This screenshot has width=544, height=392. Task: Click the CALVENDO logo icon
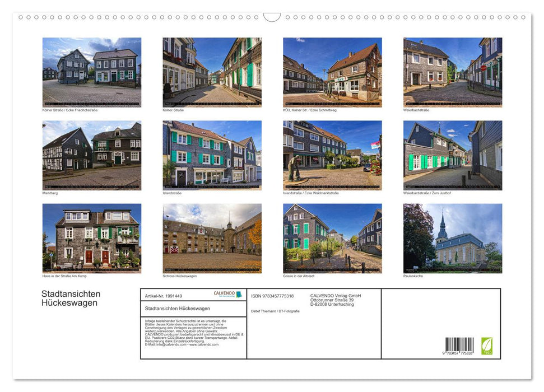(x=239, y=294)
